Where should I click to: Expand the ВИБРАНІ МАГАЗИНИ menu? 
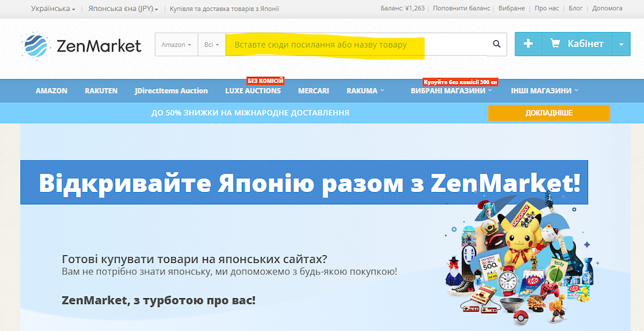(451, 91)
